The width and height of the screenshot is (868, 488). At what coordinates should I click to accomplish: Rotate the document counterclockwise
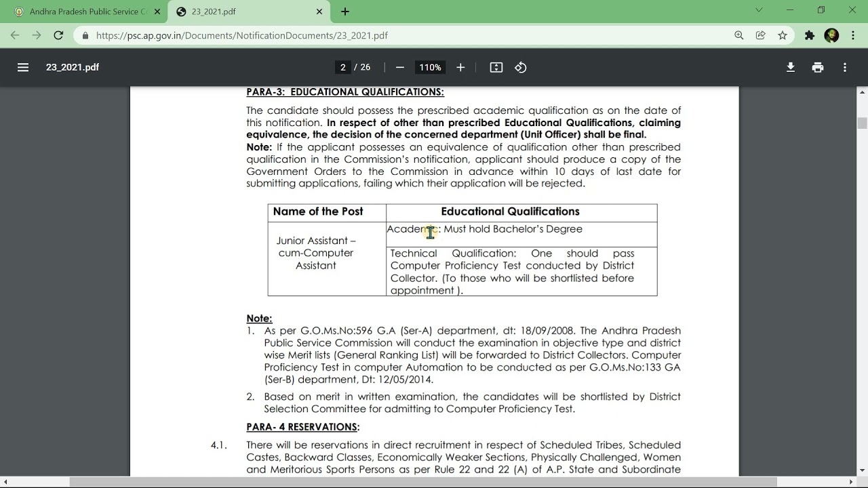(x=521, y=67)
